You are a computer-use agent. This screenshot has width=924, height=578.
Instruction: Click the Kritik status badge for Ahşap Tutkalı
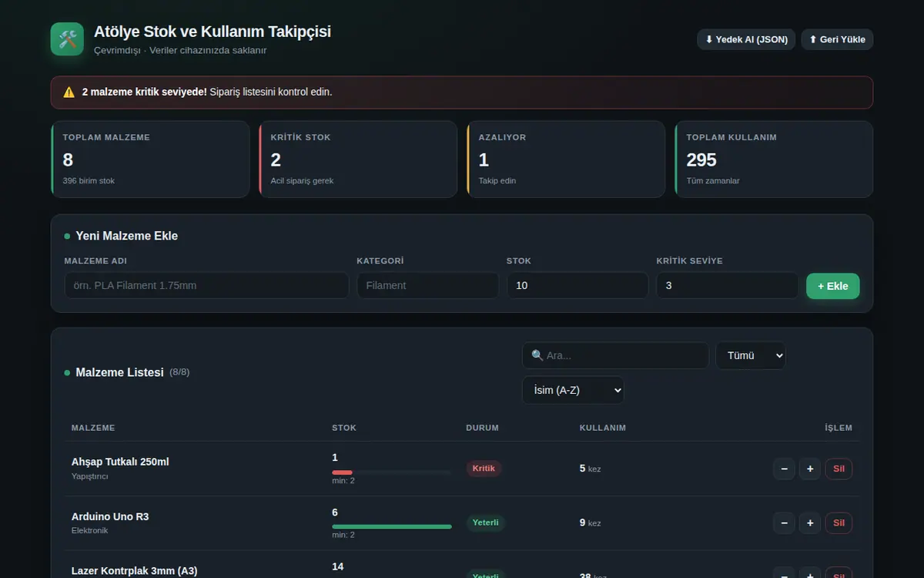click(x=484, y=469)
